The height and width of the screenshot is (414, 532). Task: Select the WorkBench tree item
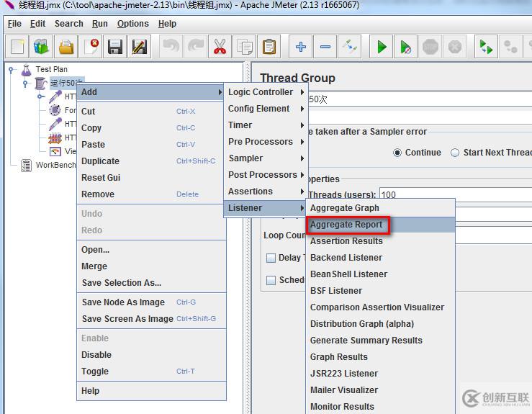coord(56,166)
